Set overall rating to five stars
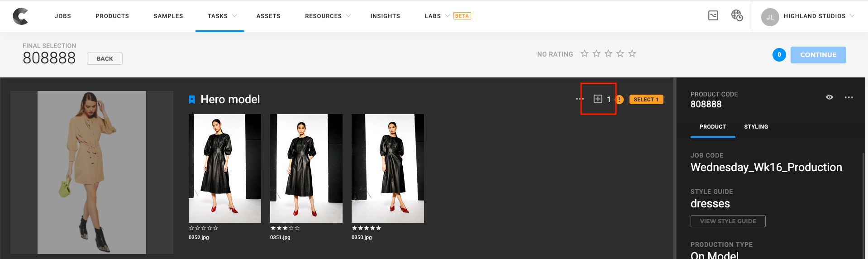The height and width of the screenshot is (259, 868). point(632,54)
